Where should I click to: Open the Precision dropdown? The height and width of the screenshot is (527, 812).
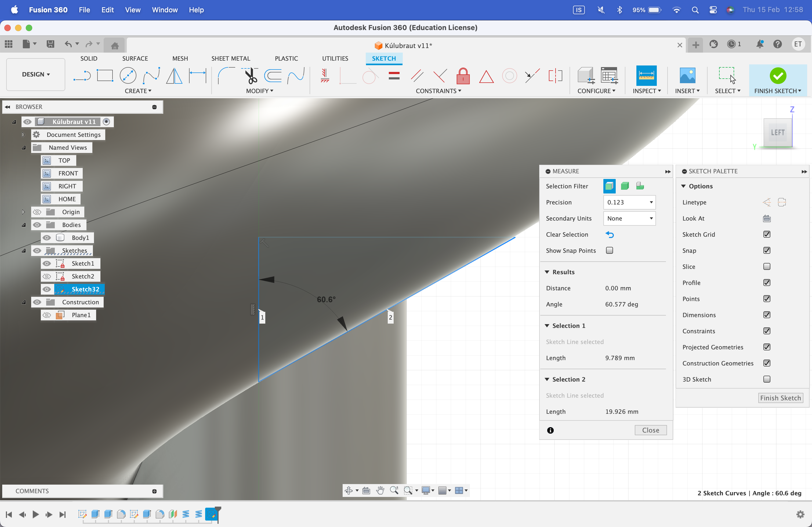point(629,202)
